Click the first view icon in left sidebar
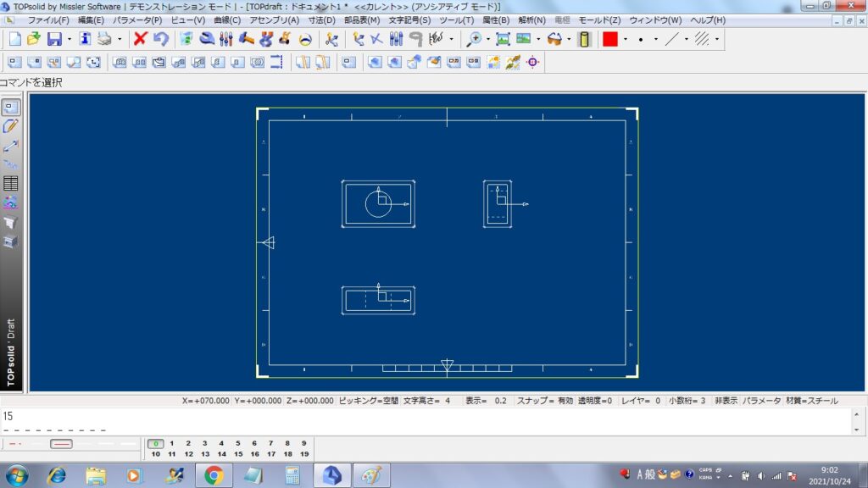 [x=10, y=108]
